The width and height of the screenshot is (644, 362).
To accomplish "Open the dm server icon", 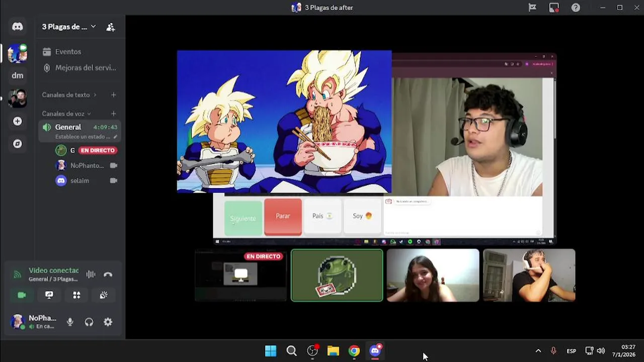I will 18,75.
